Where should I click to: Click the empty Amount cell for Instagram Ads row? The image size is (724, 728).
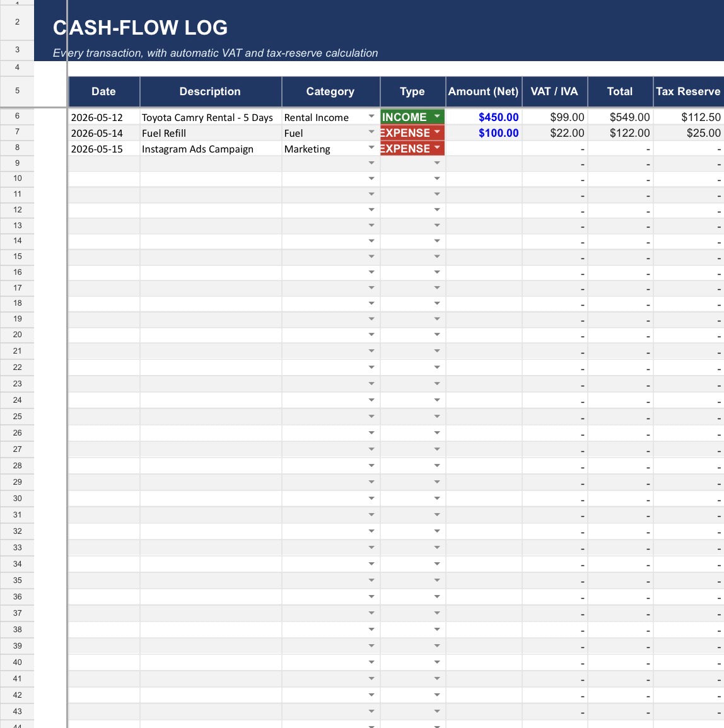coord(484,149)
